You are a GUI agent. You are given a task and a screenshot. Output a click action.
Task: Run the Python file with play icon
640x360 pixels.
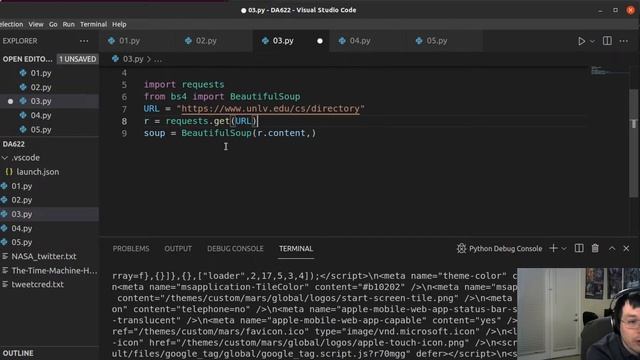click(581, 41)
